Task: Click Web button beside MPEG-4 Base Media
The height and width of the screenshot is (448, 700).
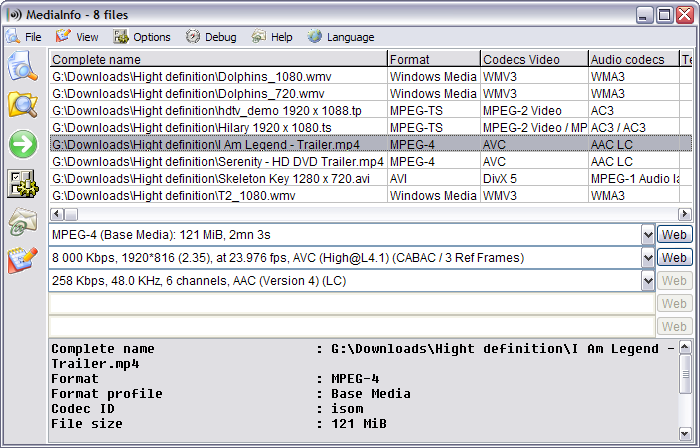Action: tap(674, 235)
